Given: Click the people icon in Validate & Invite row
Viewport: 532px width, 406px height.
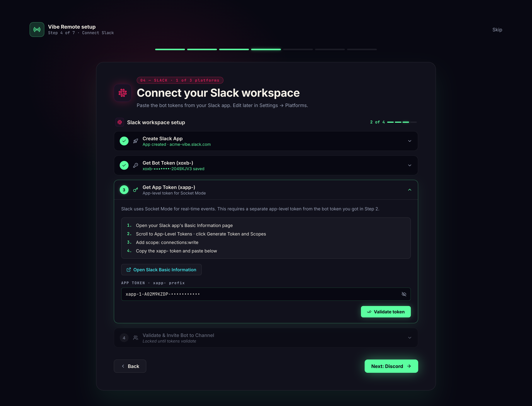Looking at the screenshot, I should (136, 338).
